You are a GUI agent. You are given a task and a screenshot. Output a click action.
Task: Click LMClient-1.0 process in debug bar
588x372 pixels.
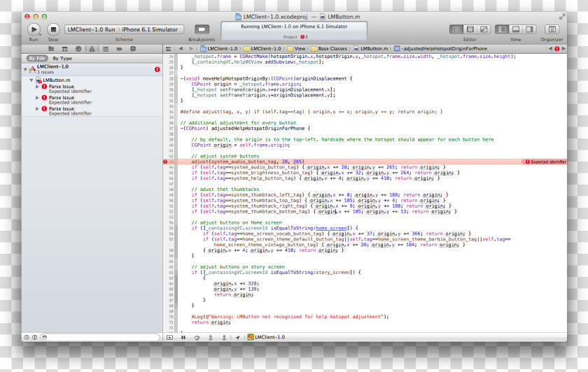[x=266, y=337]
